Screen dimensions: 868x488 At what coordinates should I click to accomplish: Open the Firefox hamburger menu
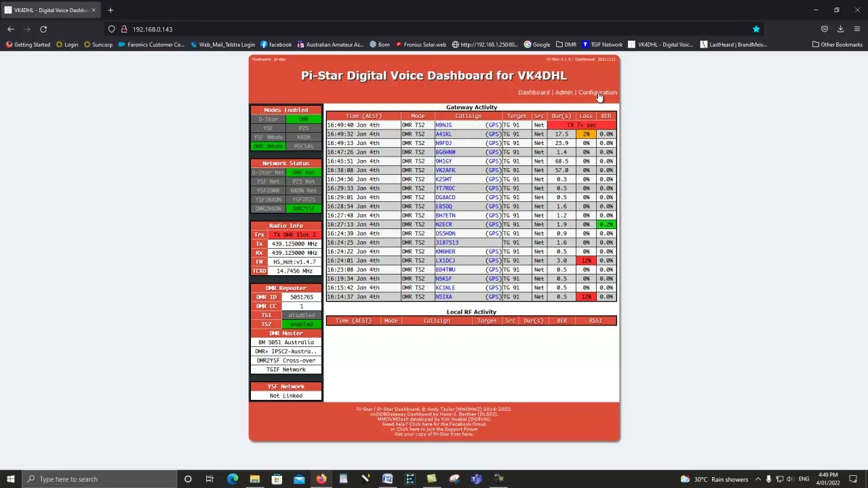857,29
